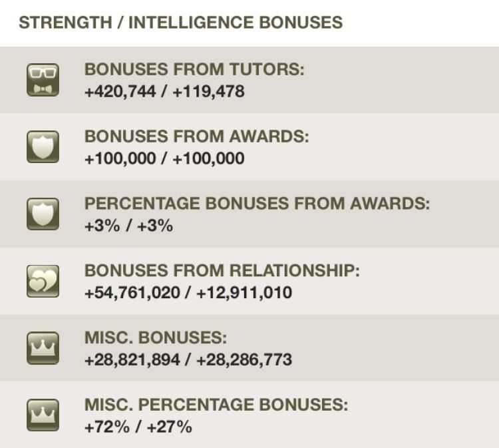Click the Bonuses From Awards label
Viewport: 499px width, 448px height.
[197, 136]
